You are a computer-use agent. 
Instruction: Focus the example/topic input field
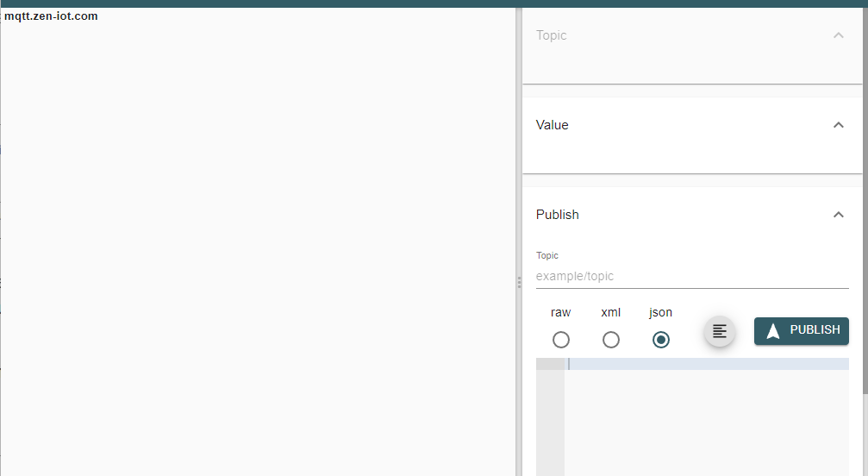point(692,277)
